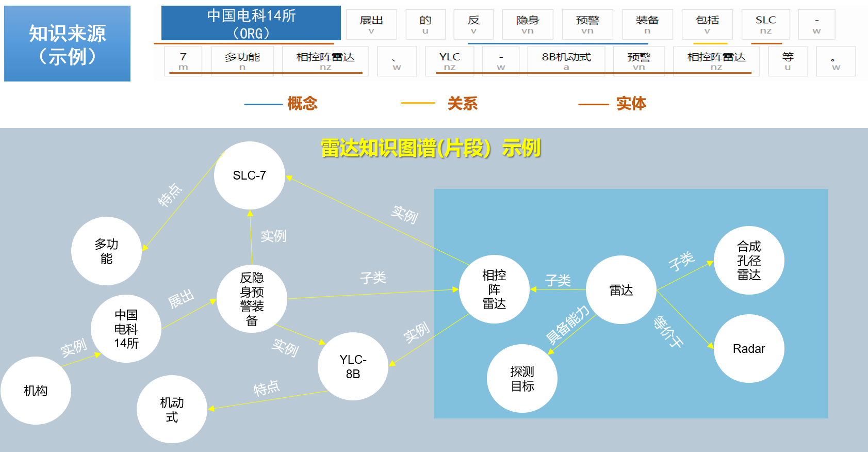This screenshot has width=868, height=452.
Task: Click the central 雷达 node
Action: (x=621, y=290)
